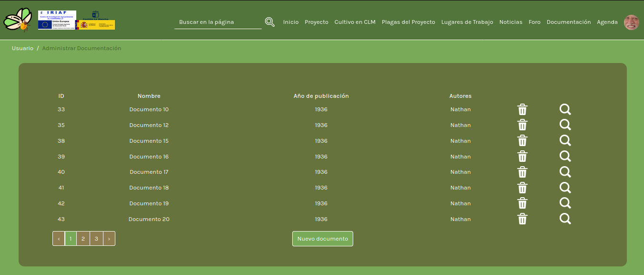Delete Documento 10 using trash icon

pos(522,110)
